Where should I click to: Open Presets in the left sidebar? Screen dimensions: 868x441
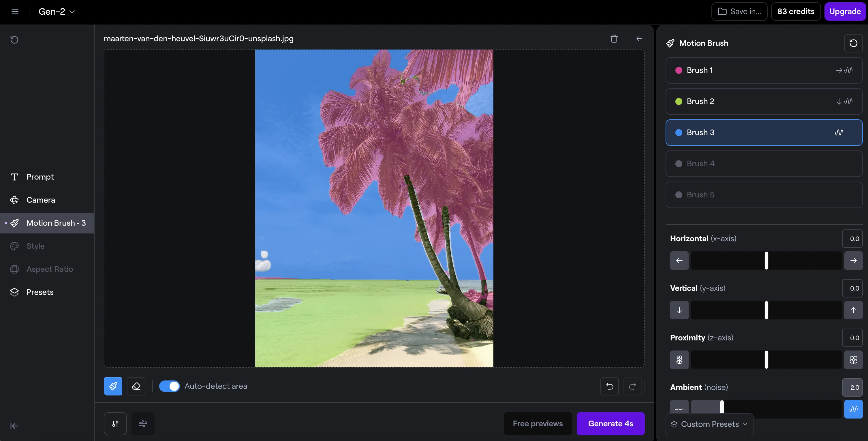[40, 292]
